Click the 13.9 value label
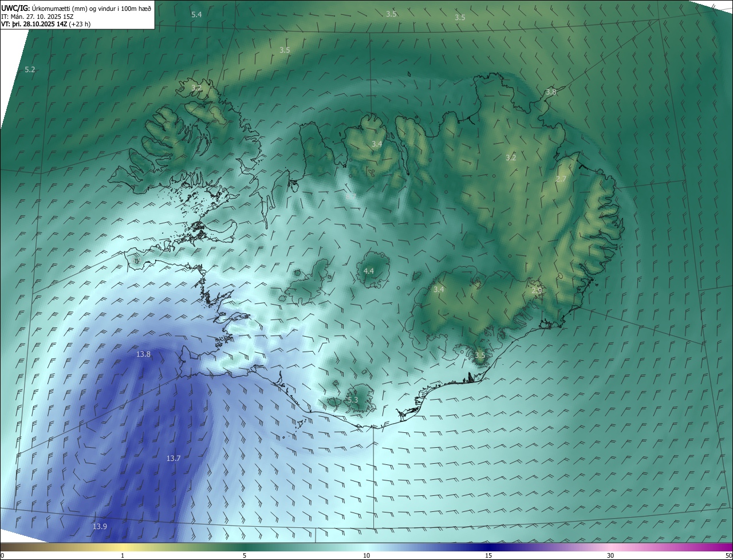This screenshot has width=733, height=560. click(x=100, y=526)
